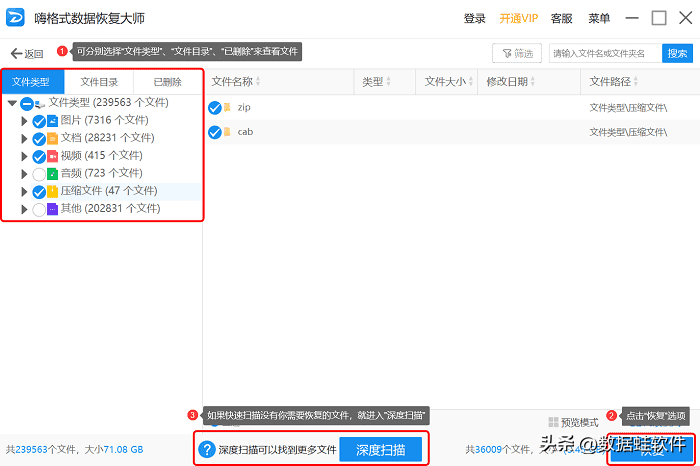The width and height of the screenshot is (700, 466).
Task: Expand the 图片 tree node
Action: point(25,120)
